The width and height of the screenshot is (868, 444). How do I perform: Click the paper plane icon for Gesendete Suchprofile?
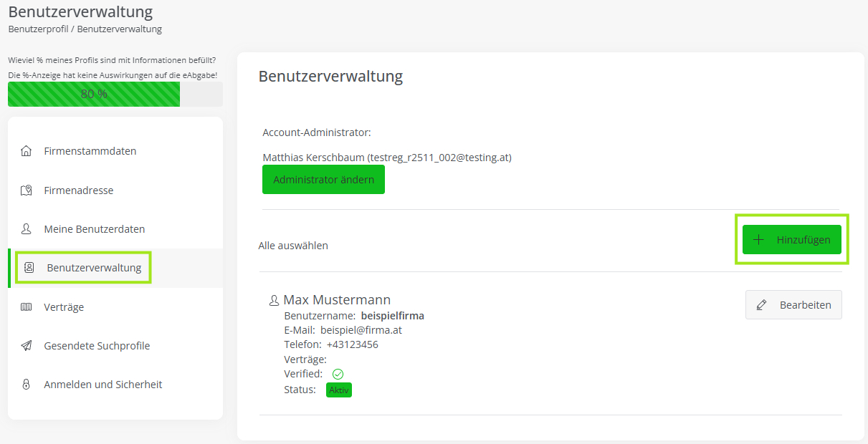pyautogui.click(x=27, y=346)
